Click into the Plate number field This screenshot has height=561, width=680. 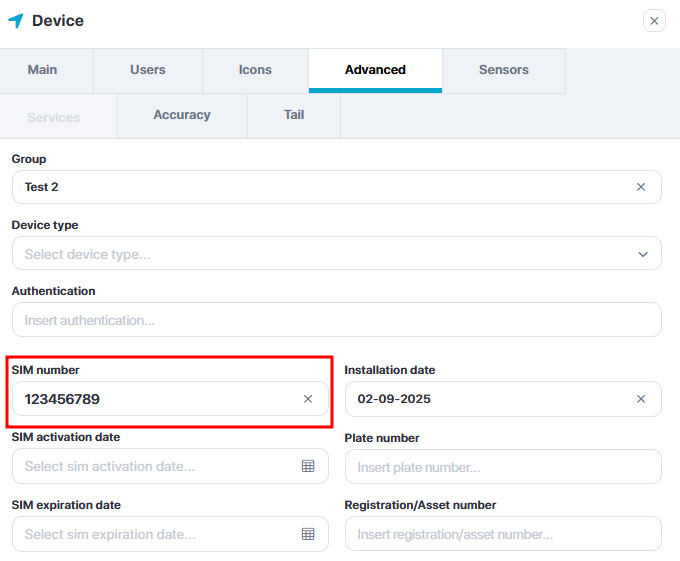pyautogui.click(x=502, y=467)
